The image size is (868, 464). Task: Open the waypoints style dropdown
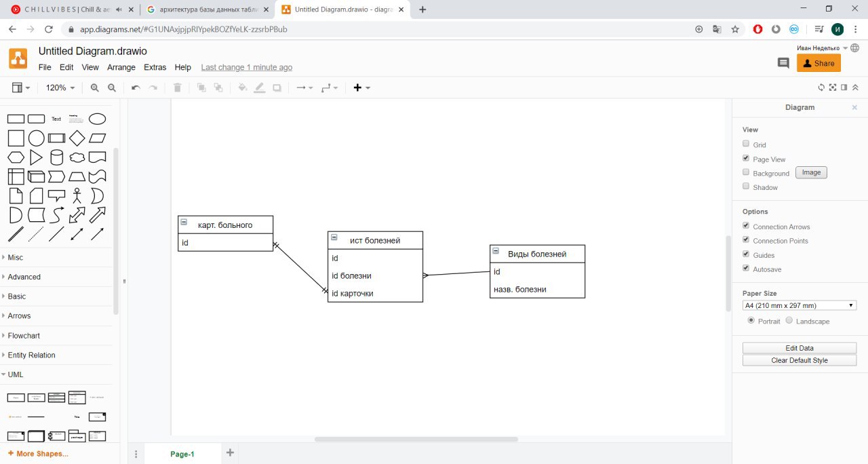click(330, 88)
